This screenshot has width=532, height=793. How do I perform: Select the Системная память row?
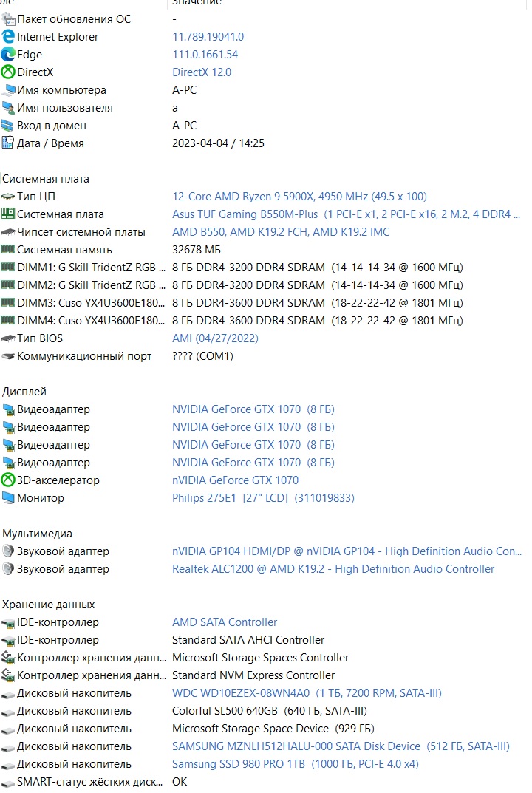point(64,250)
